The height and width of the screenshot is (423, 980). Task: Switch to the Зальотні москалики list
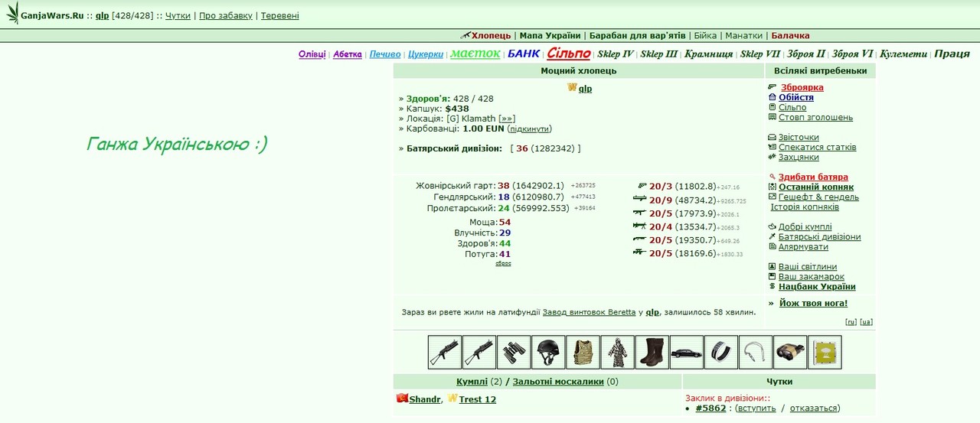coord(558,382)
